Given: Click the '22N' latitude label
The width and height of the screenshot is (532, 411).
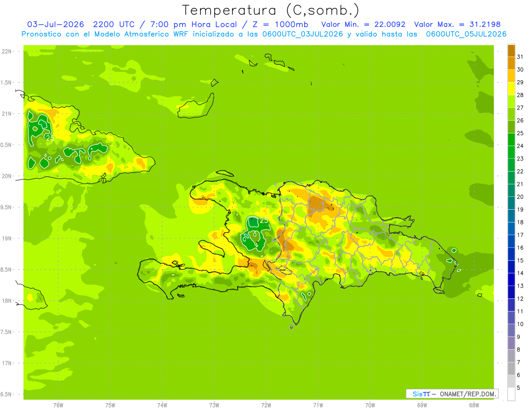Looking at the screenshot, I should [x=6, y=51].
